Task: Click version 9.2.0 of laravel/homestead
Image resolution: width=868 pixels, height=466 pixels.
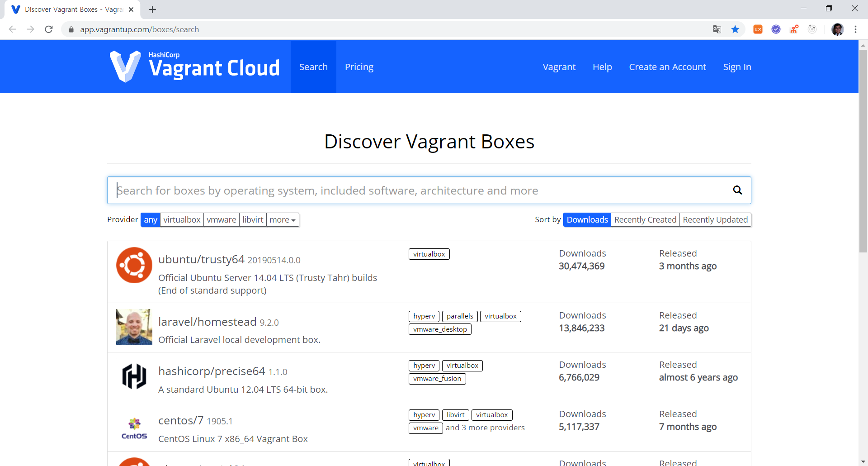Action: pyautogui.click(x=269, y=323)
